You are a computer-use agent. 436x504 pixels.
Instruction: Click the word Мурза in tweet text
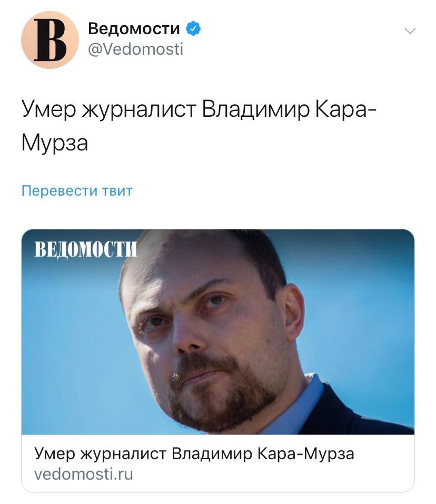(x=55, y=143)
